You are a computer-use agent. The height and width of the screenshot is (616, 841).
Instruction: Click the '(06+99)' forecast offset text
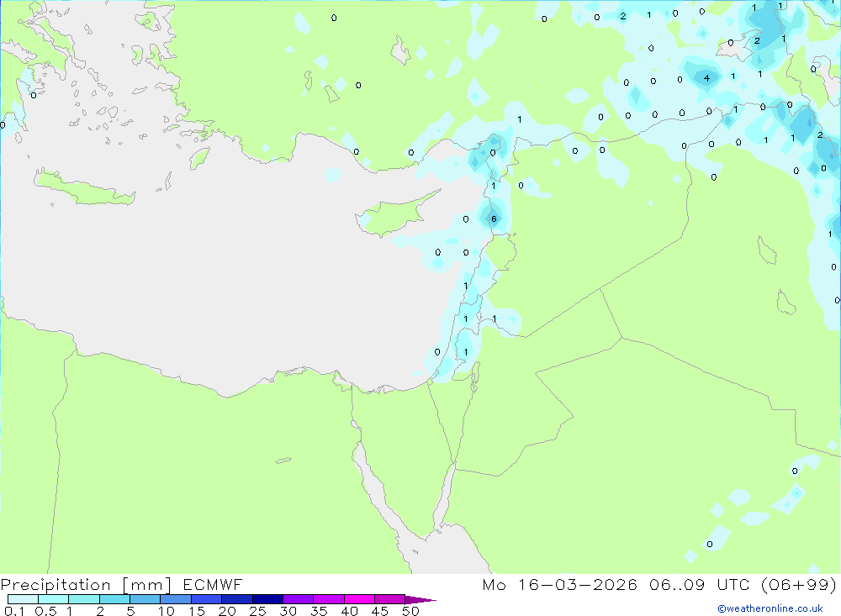pyautogui.click(x=799, y=584)
